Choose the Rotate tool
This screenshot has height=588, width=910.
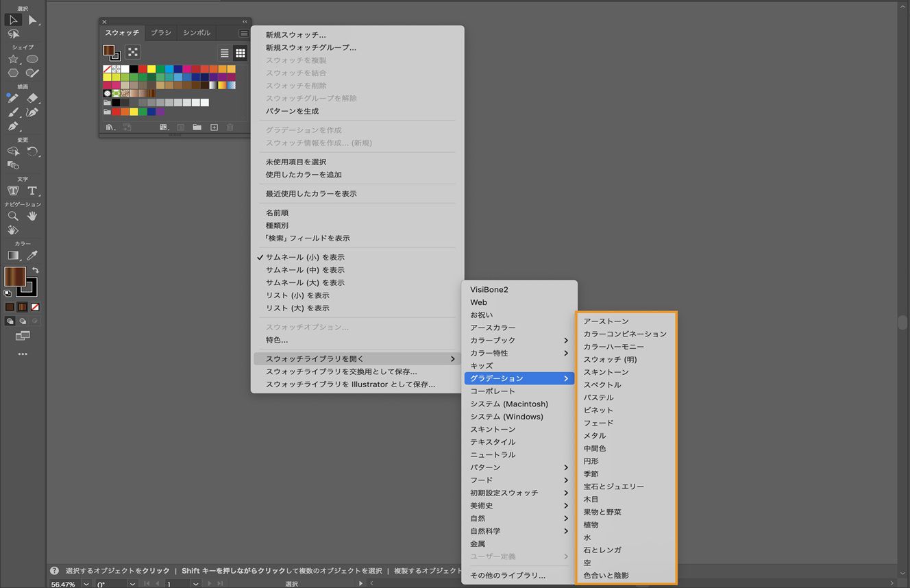coord(32,151)
